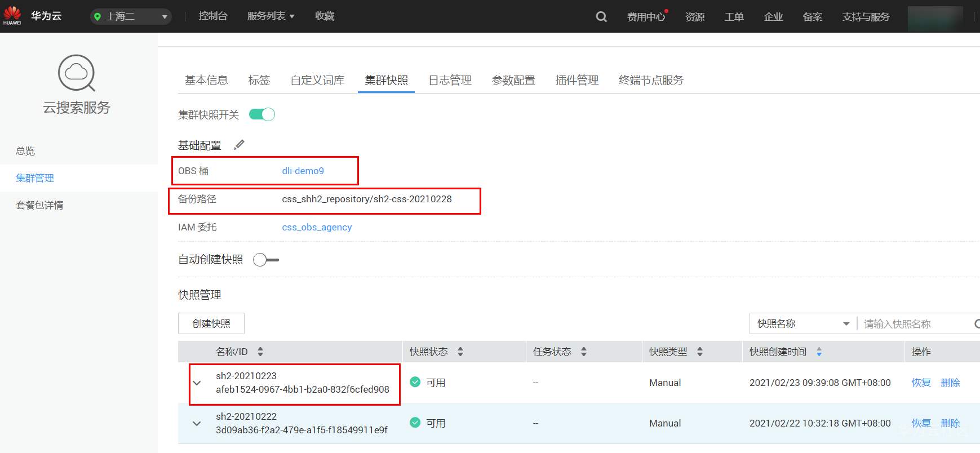
Task: Click the 创建快照 button
Action: point(211,323)
